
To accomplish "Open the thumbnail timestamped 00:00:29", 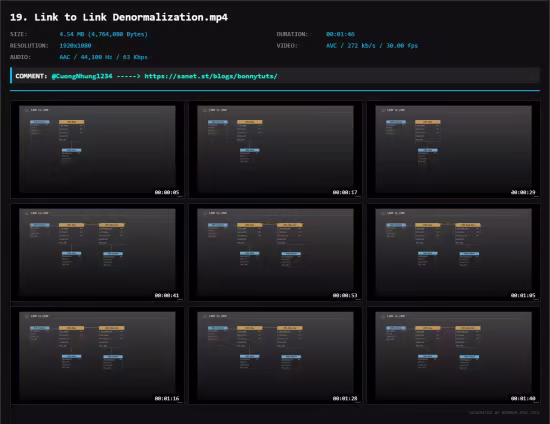I will [454, 150].
